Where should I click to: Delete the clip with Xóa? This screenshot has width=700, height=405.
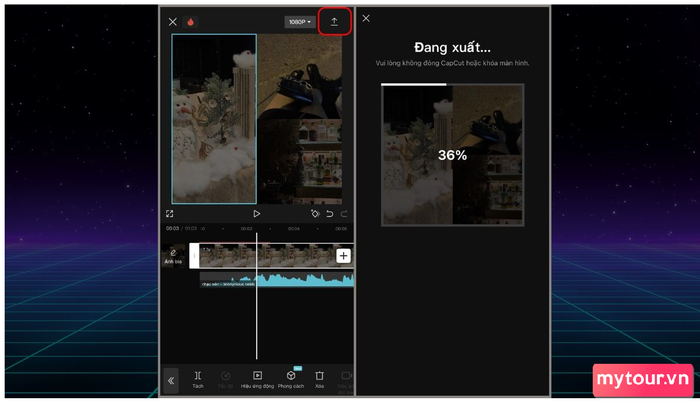(x=319, y=380)
